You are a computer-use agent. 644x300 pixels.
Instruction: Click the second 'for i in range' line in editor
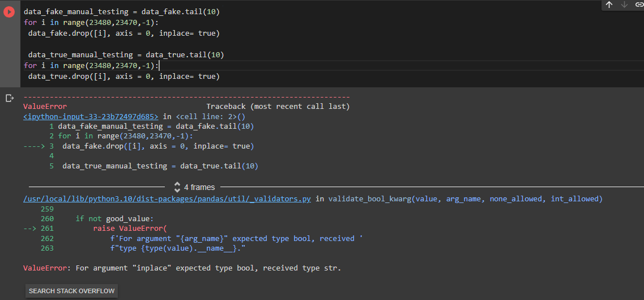[91, 65]
